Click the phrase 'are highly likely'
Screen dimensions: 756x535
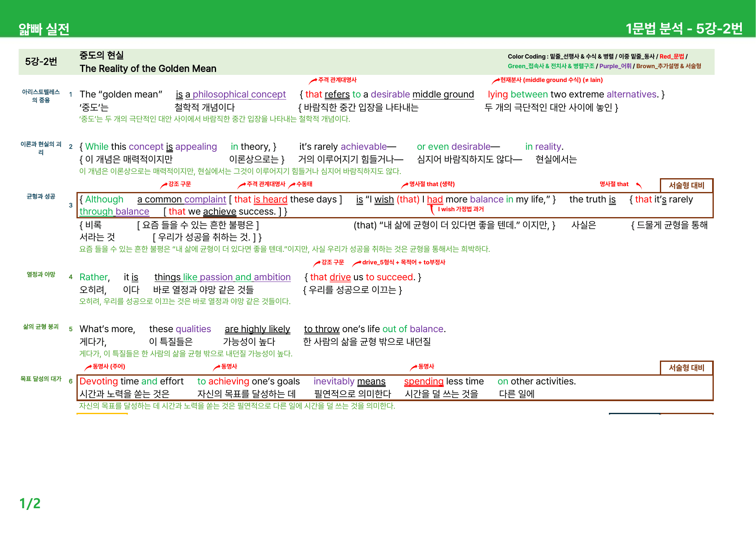[257, 329]
